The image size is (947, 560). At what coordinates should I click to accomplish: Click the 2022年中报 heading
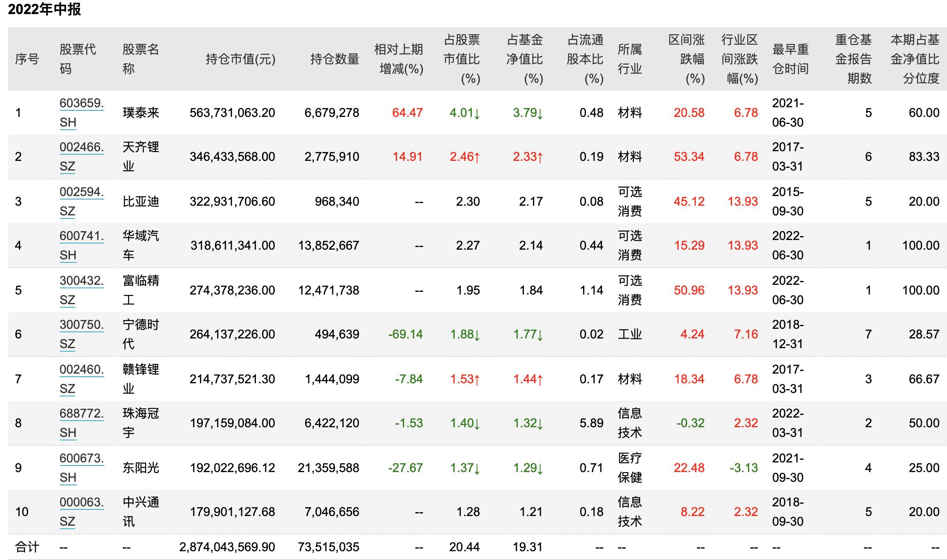coord(44,9)
